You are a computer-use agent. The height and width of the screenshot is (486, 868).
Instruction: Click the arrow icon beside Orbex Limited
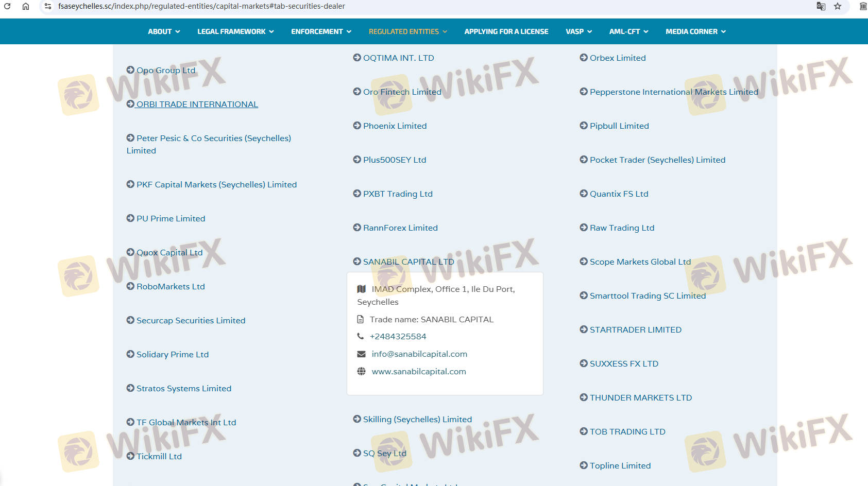click(584, 58)
